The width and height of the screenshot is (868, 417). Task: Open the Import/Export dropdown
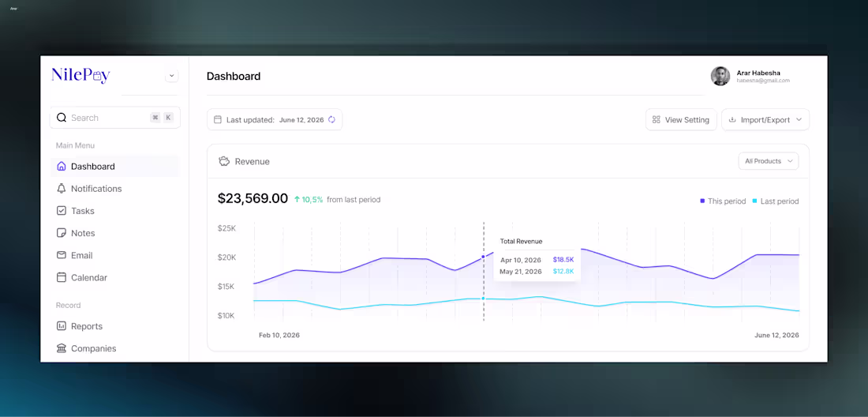point(765,119)
